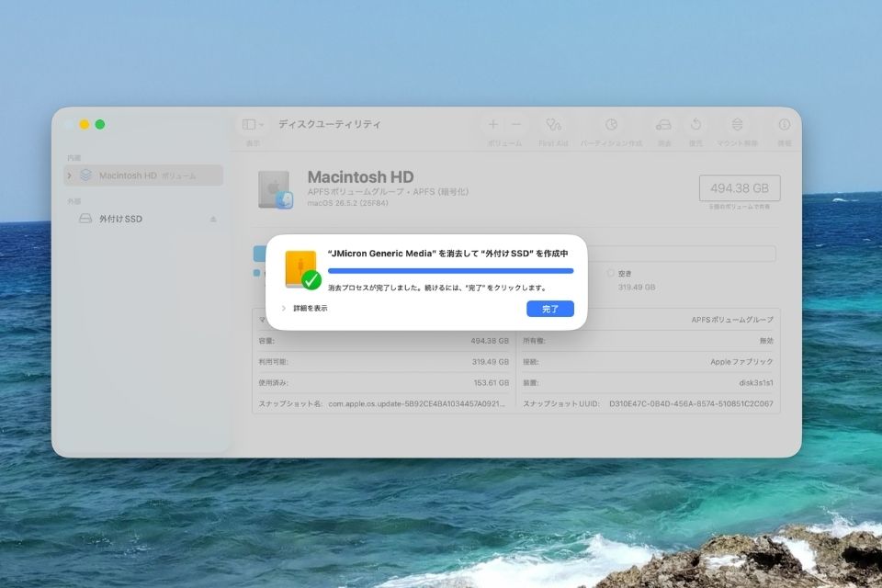Open the 情報 info toolbar icon
882x588 pixels.
784,124
